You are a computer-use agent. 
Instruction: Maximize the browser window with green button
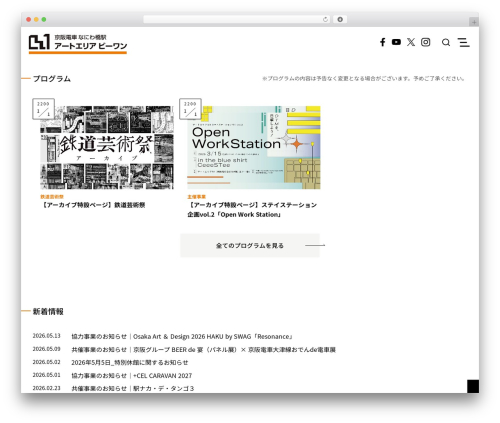pos(44,19)
